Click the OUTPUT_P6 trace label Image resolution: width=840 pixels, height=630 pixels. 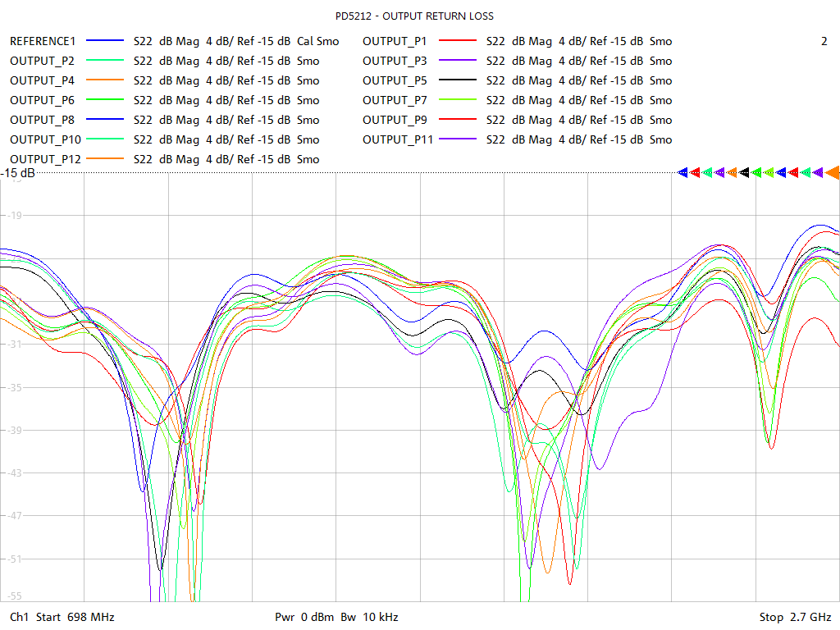pyautogui.click(x=43, y=100)
